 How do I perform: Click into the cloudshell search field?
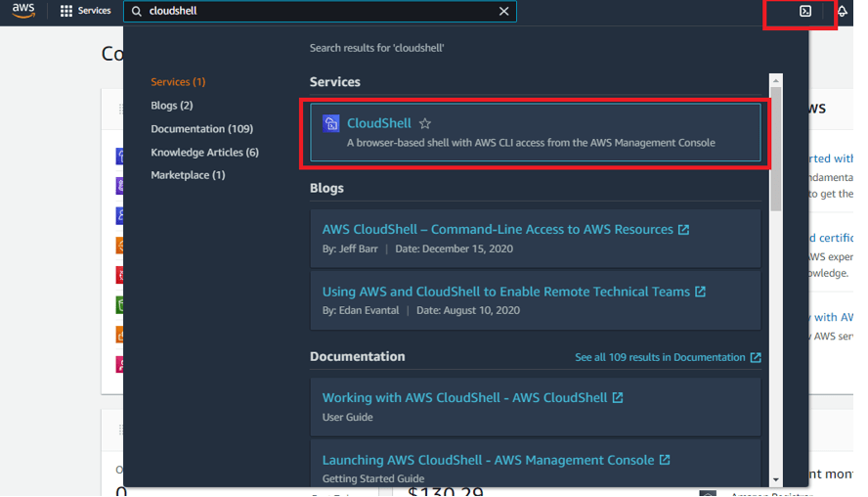pos(320,11)
